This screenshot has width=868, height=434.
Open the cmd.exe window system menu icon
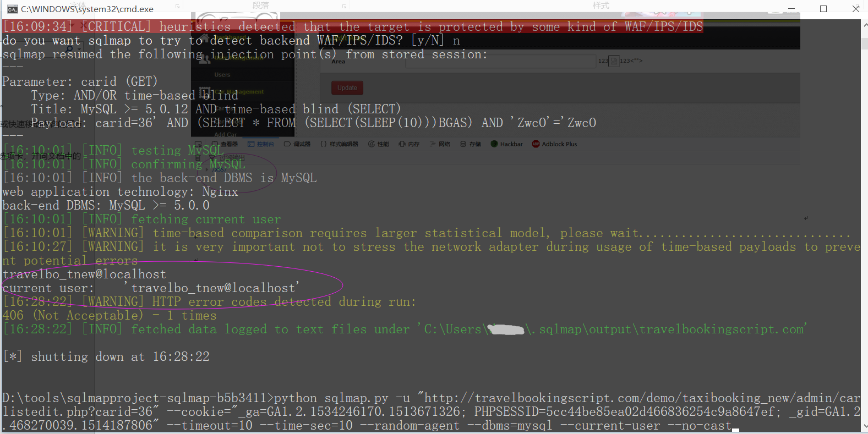pyautogui.click(x=12, y=9)
